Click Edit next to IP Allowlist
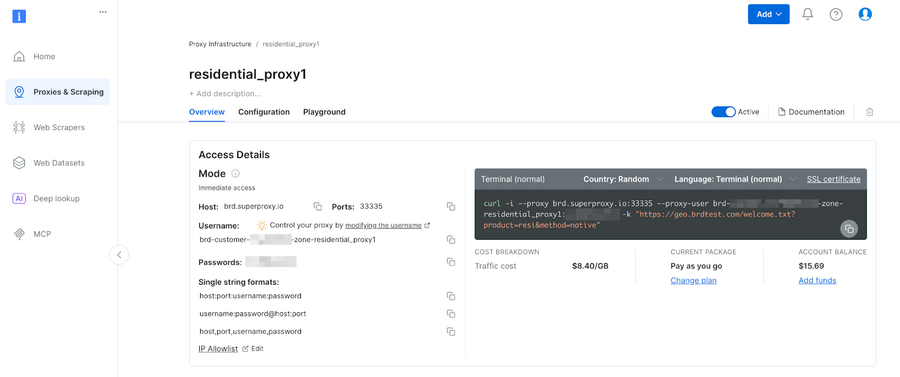The image size is (900, 377). coord(253,348)
